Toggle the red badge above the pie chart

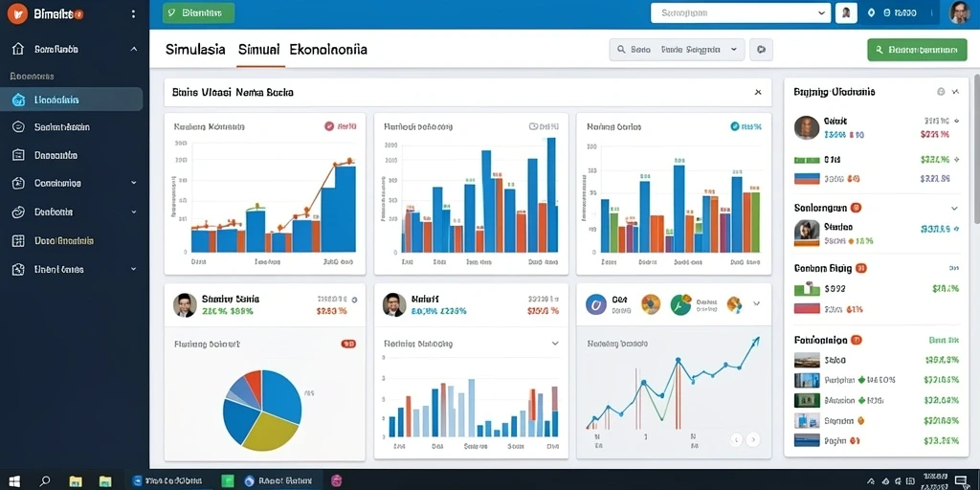pos(348,344)
